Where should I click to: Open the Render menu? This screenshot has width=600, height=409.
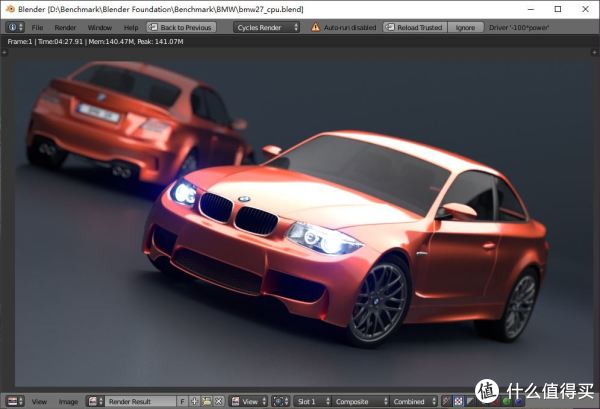pyautogui.click(x=65, y=28)
